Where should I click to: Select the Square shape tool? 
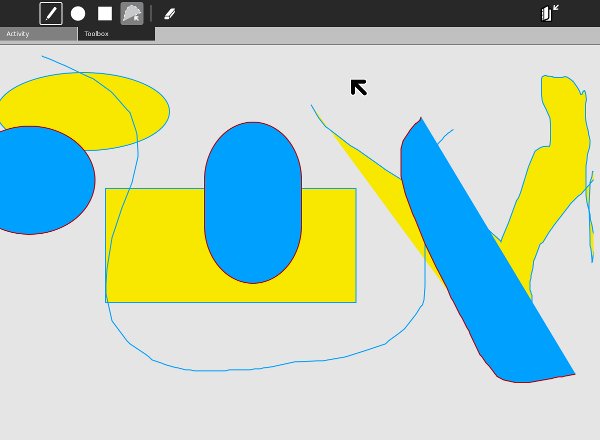click(105, 14)
